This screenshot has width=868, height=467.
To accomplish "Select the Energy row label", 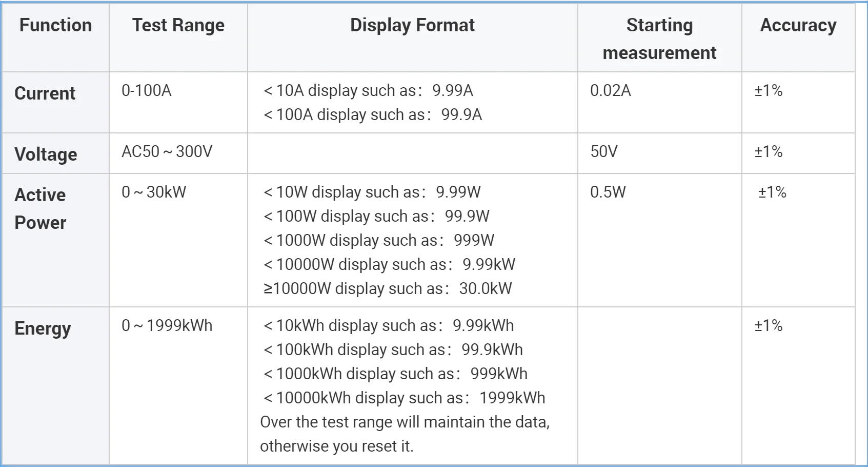I will pyautogui.click(x=43, y=328).
